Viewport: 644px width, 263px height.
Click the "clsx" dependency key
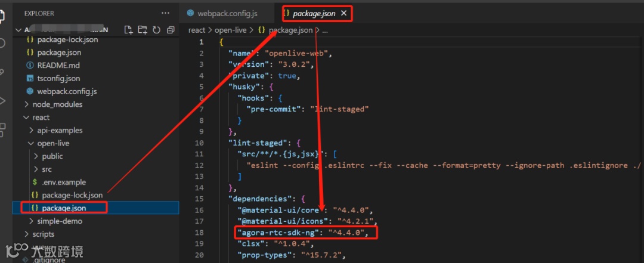pyautogui.click(x=251, y=244)
